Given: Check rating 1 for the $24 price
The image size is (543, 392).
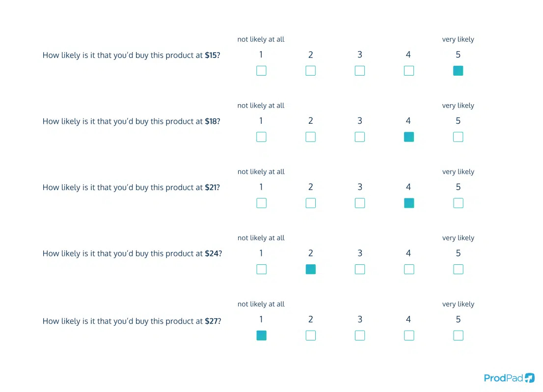Looking at the screenshot, I should point(262,269).
